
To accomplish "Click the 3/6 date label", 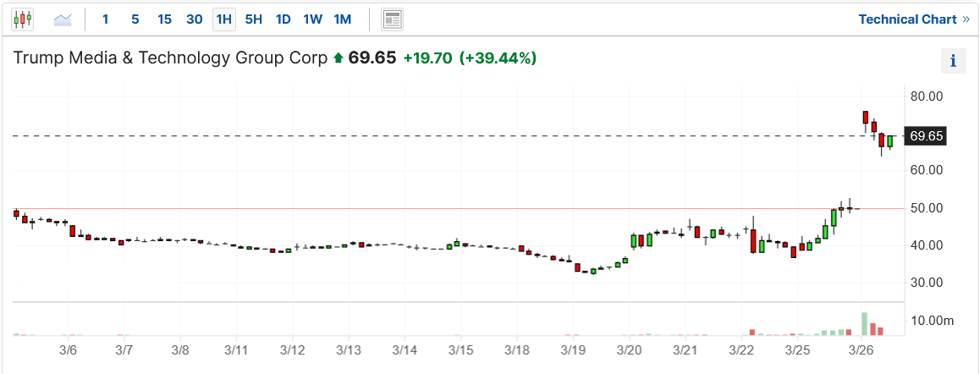I will 68,349.
